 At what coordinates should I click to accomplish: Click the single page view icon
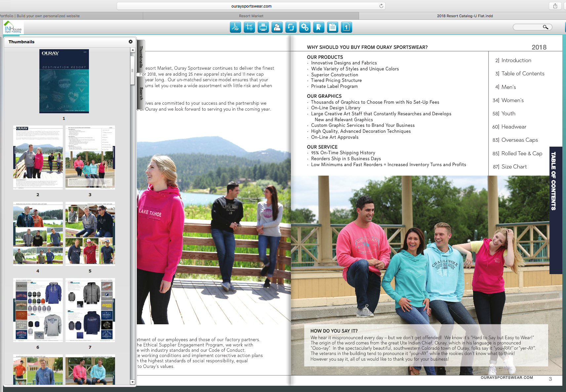pos(346,27)
